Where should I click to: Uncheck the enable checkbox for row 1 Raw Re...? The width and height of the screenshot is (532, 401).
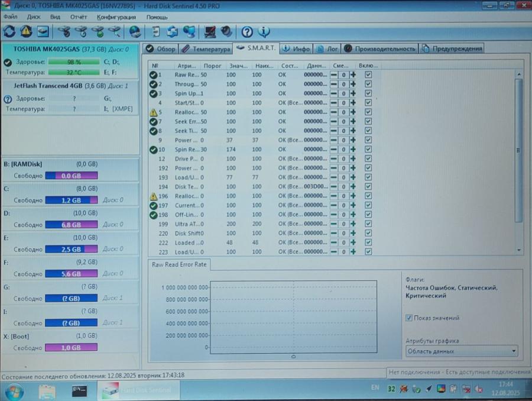(368, 75)
